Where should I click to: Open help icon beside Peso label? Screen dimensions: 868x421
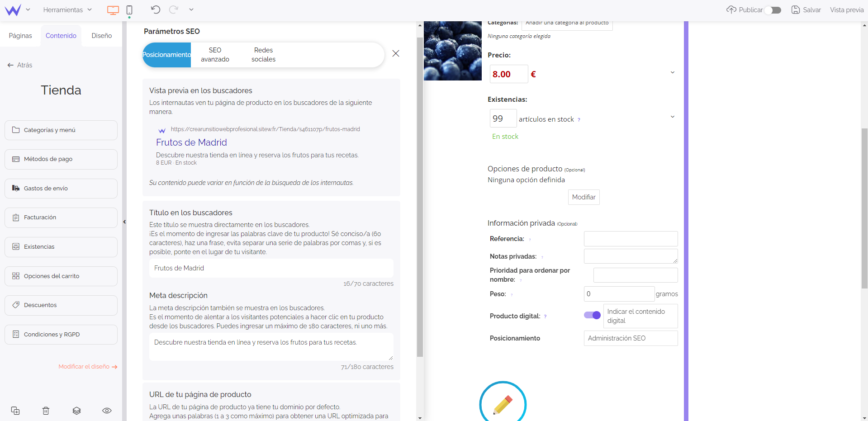tap(512, 295)
